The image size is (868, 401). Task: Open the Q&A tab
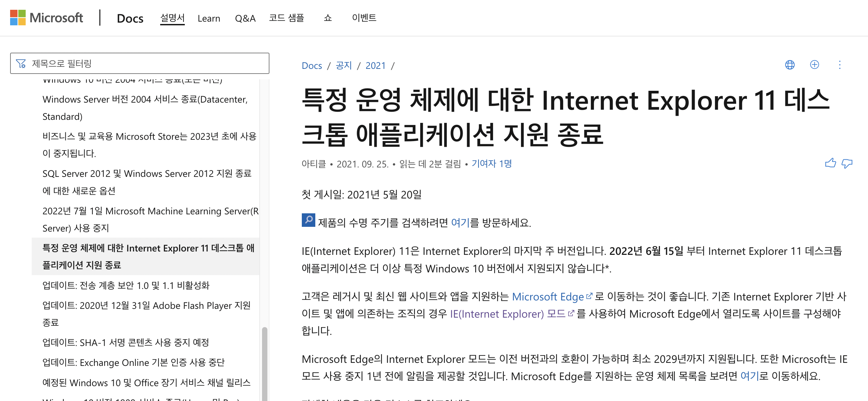point(245,18)
